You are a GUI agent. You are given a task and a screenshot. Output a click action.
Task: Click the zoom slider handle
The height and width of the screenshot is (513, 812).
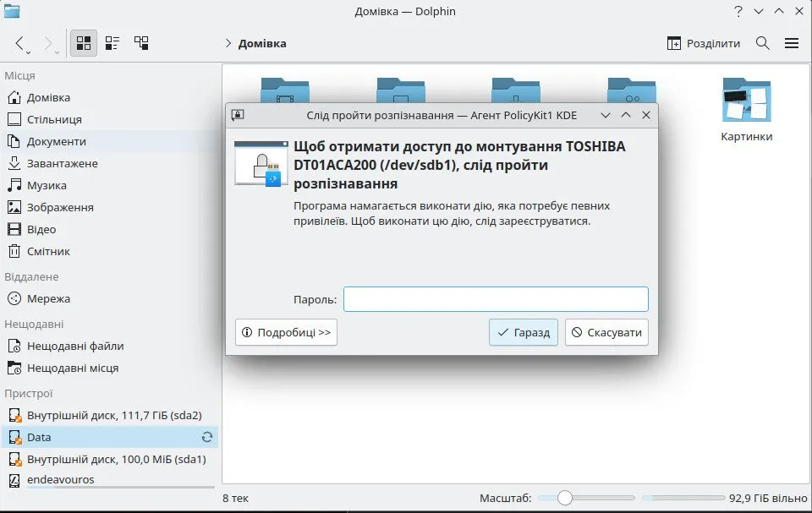565,498
